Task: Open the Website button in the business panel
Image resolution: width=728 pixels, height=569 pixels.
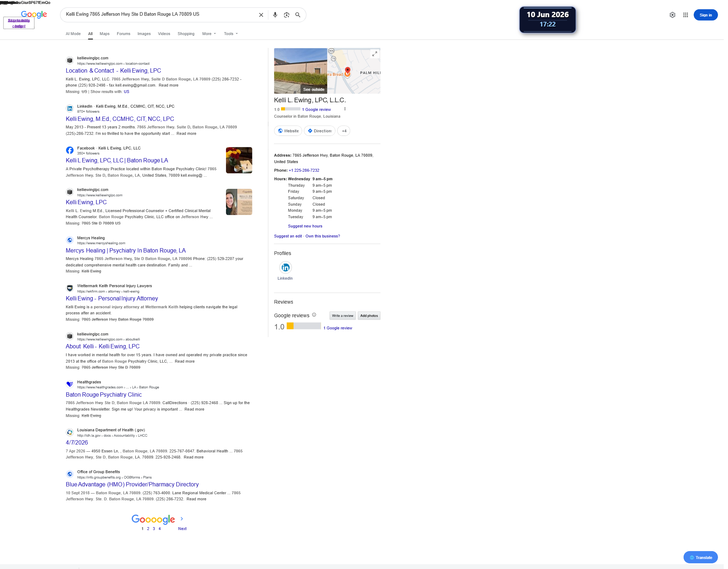Action: click(x=288, y=131)
